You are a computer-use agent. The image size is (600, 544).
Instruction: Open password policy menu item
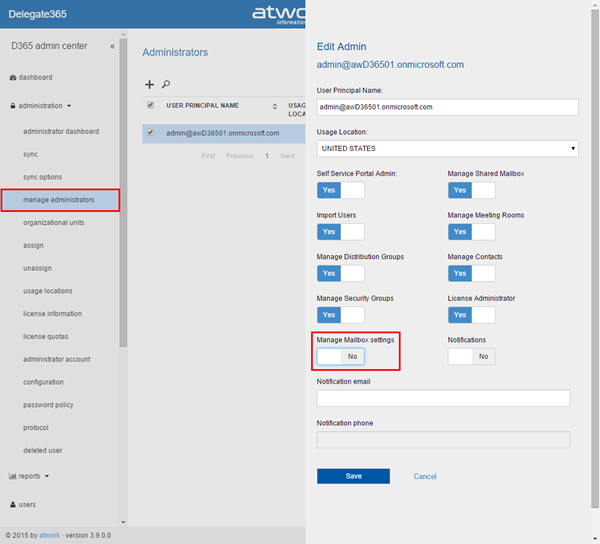click(48, 405)
